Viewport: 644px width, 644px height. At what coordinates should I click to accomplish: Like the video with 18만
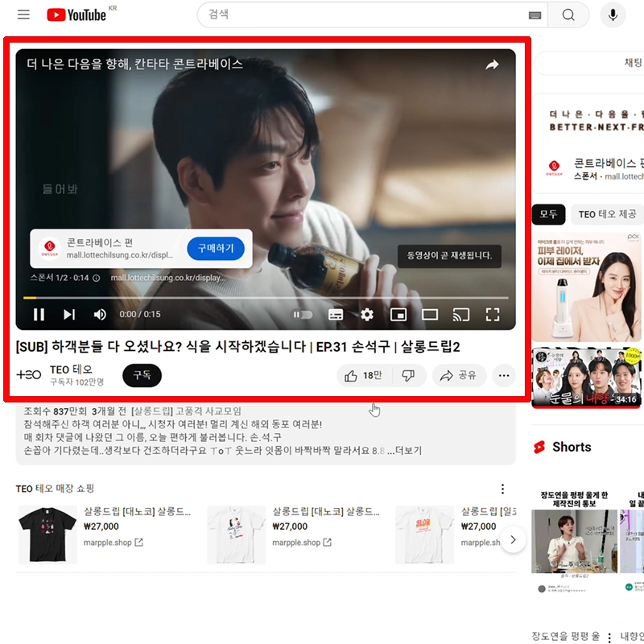pyautogui.click(x=363, y=375)
